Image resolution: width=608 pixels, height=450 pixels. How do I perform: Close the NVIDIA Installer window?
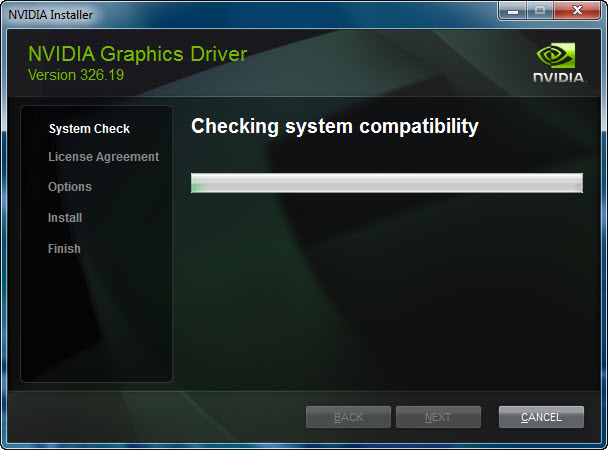pos(577,10)
